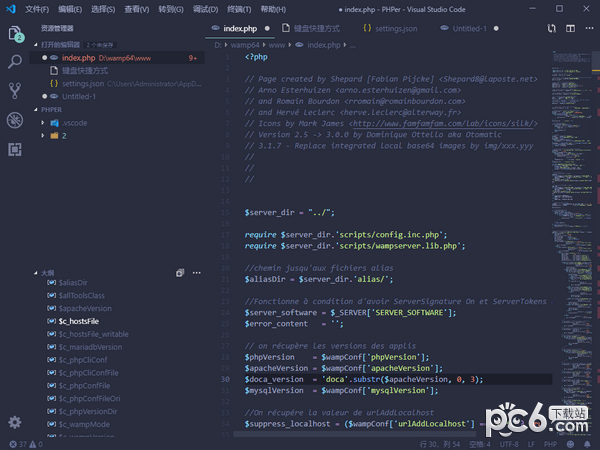Click line and column indicator 行 30, 列 54
The height and width of the screenshot is (450, 600).
pos(440,444)
